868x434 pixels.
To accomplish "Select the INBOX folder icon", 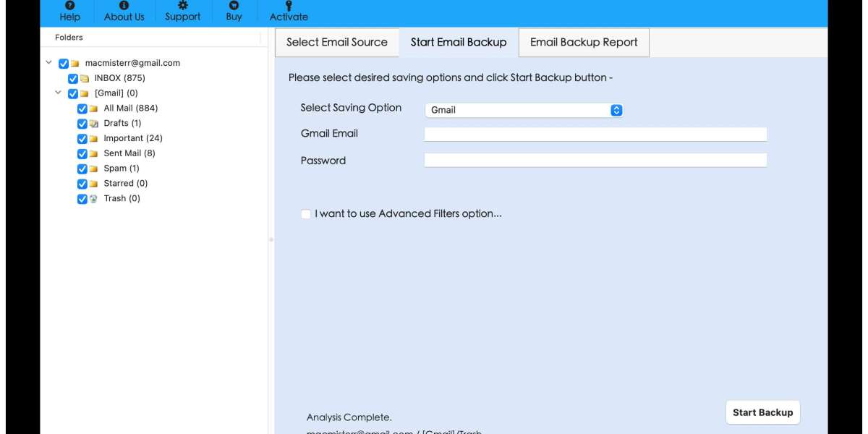I will click(85, 78).
